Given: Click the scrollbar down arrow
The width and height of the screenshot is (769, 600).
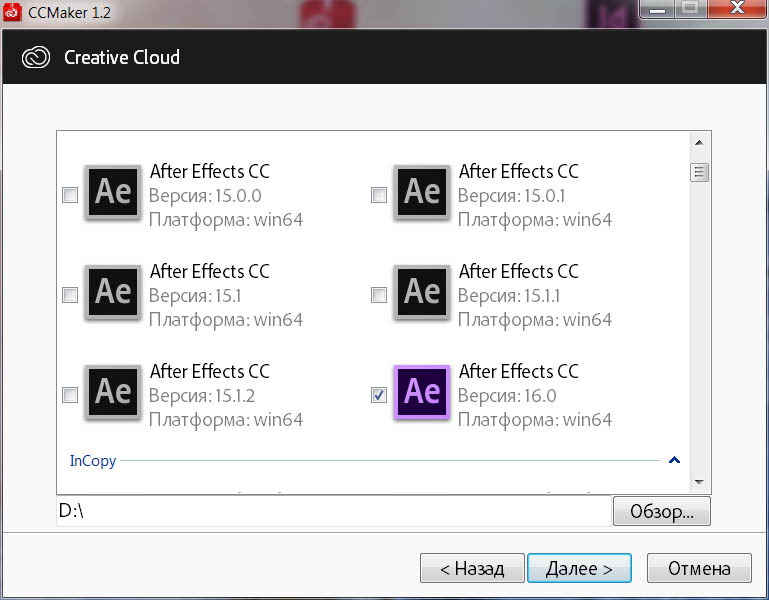Looking at the screenshot, I should [699, 482].
